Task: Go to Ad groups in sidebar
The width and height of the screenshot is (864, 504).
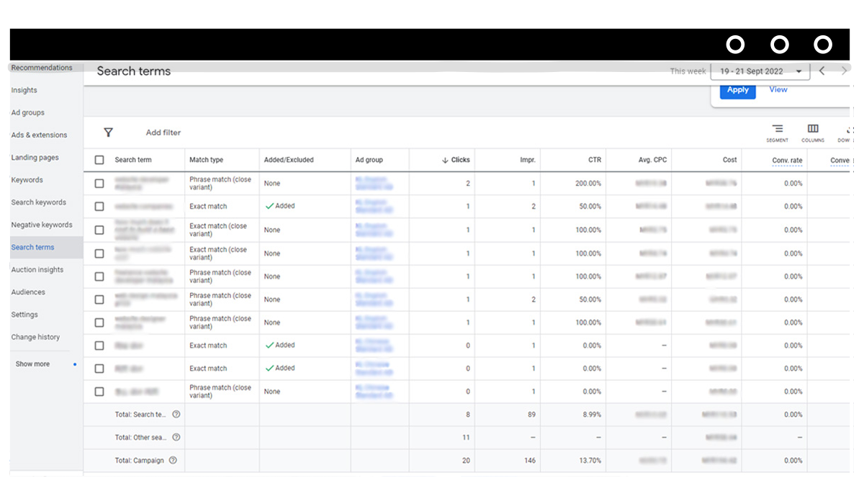Action: tap(28, 113)
